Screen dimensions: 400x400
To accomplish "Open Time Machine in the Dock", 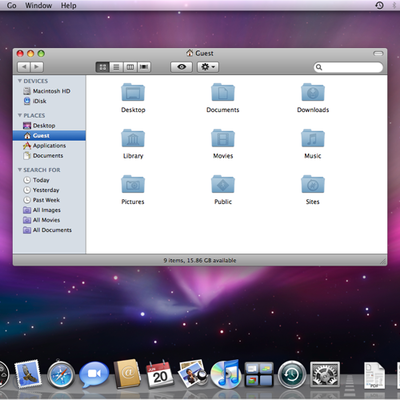I will point(292,375).
